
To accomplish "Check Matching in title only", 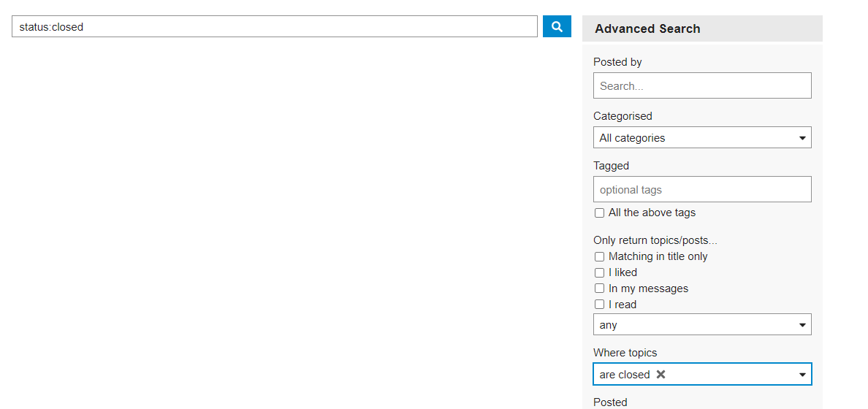I will click(599, 257).
